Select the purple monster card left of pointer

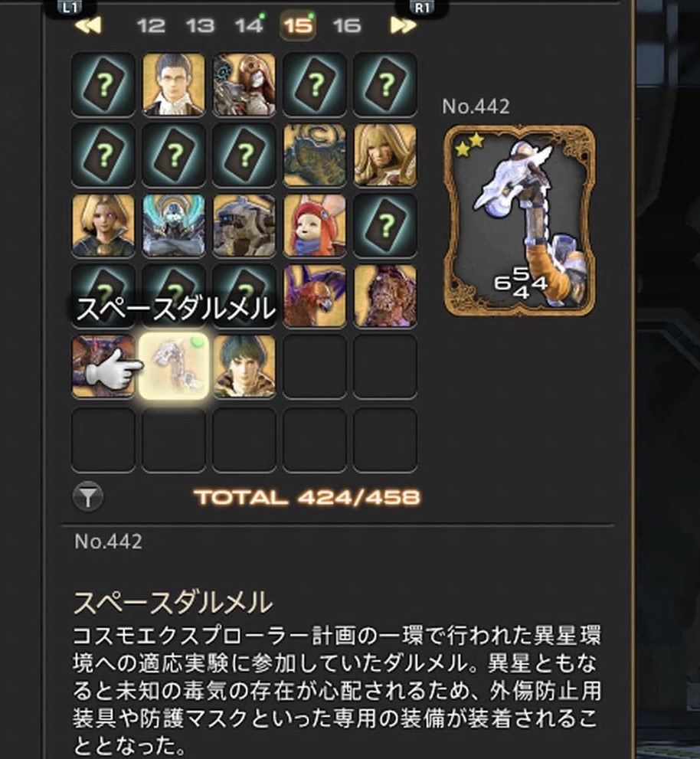click(103, 366)
